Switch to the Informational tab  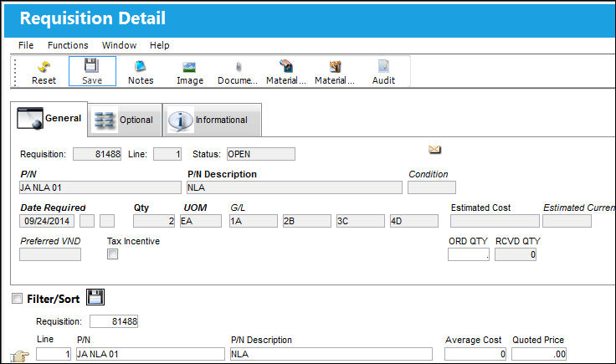[212, 120]
